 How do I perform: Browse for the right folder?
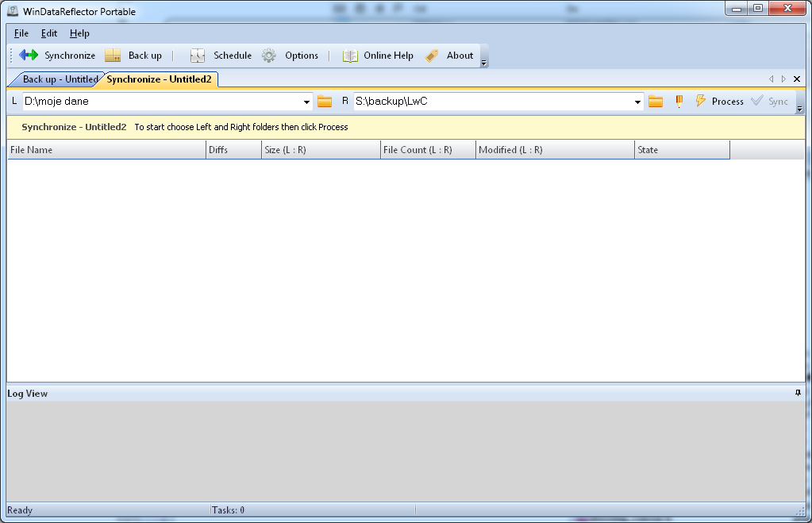656,101
